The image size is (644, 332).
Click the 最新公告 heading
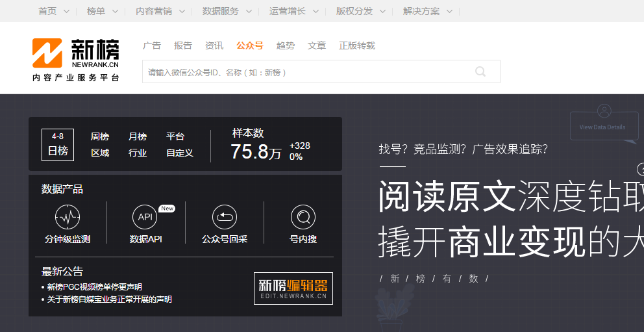(x=62, y=272)
